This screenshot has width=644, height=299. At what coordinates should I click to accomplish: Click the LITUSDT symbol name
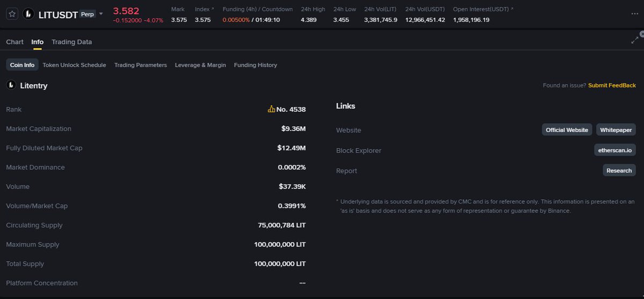[x=58, y=14]
